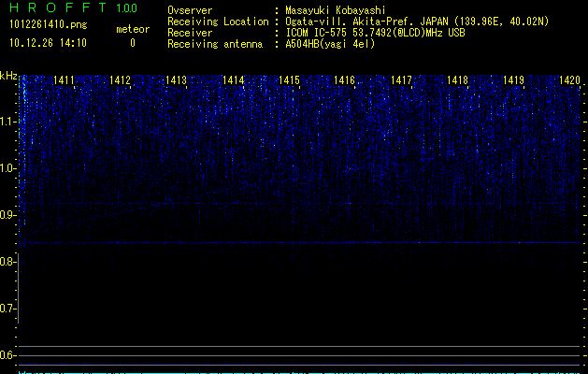Click the 1.0 frequency axis label

click(7, 168)
